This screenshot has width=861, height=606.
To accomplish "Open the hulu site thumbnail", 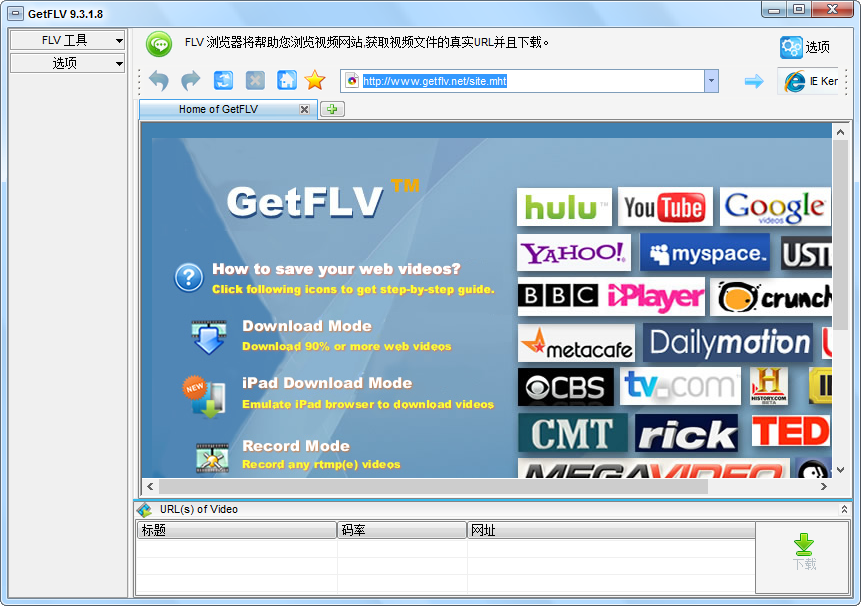I will [x=564, y=206].
